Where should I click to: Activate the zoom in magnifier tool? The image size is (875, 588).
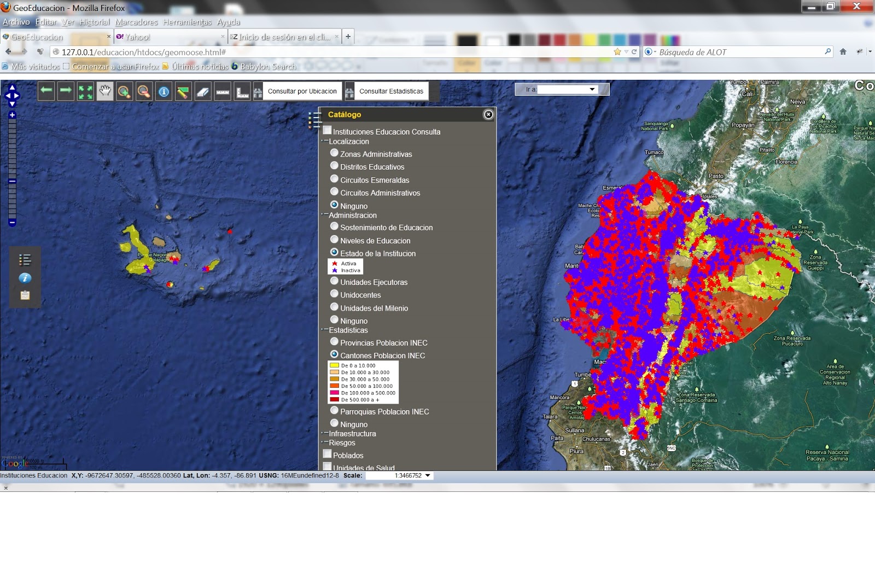pos(124,91)
